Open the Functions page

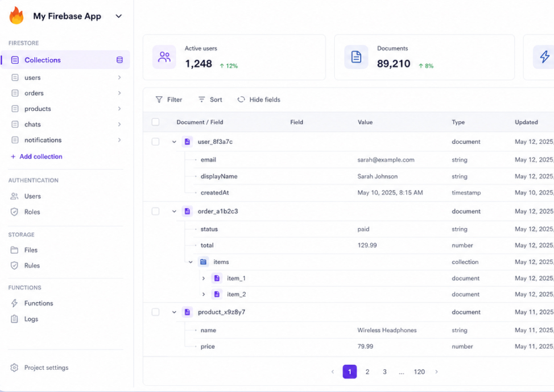coord(39,303)
